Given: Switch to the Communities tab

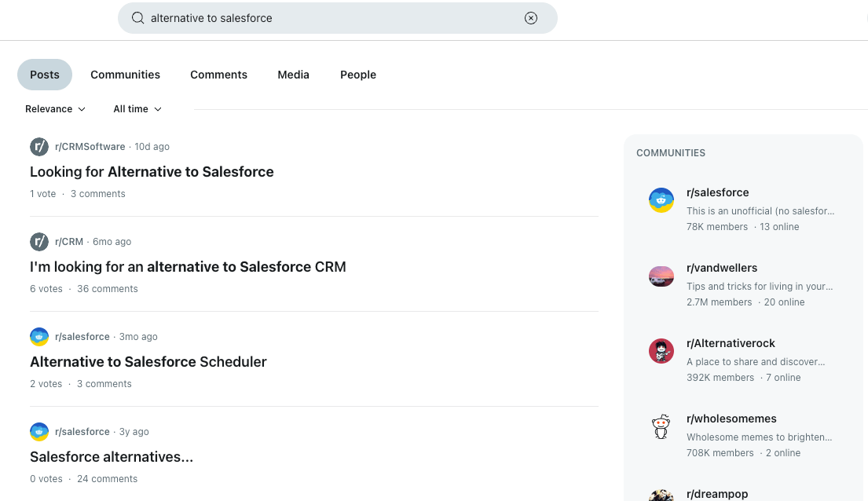Looking at the screenshot, I should point(125,75).
